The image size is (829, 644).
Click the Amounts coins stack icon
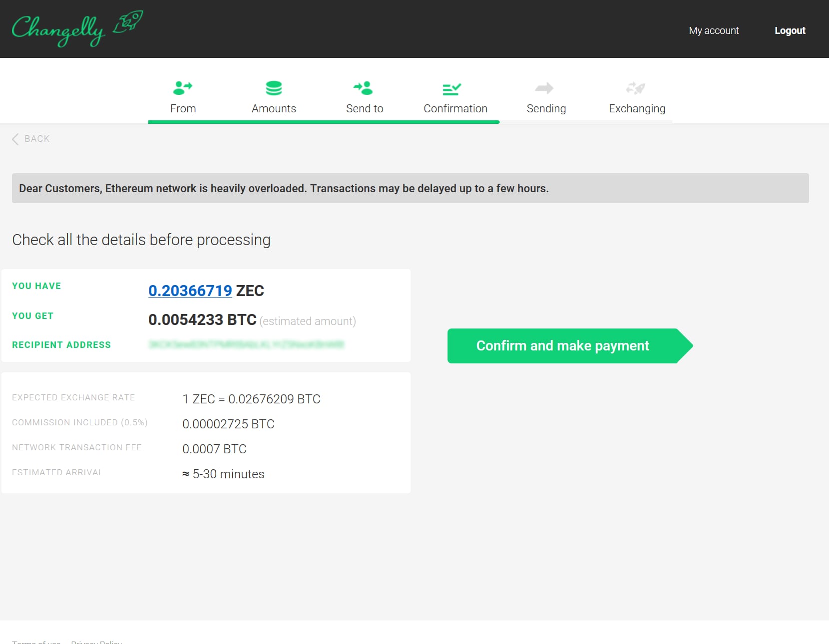click(274, 88)
